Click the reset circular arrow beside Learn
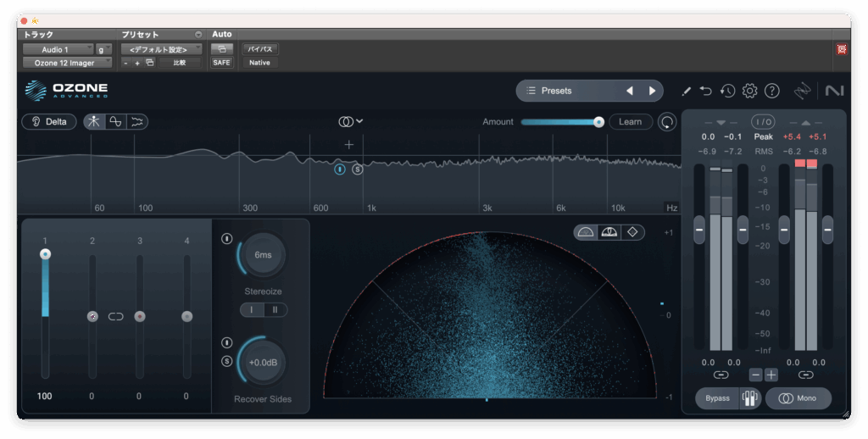868x439 pixels. tap(667, 122)
